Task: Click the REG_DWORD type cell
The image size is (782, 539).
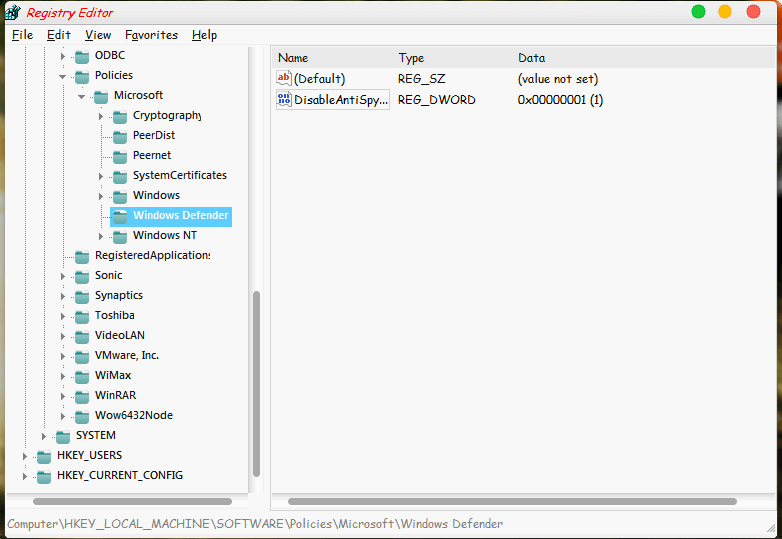Action: pos(436,100)
